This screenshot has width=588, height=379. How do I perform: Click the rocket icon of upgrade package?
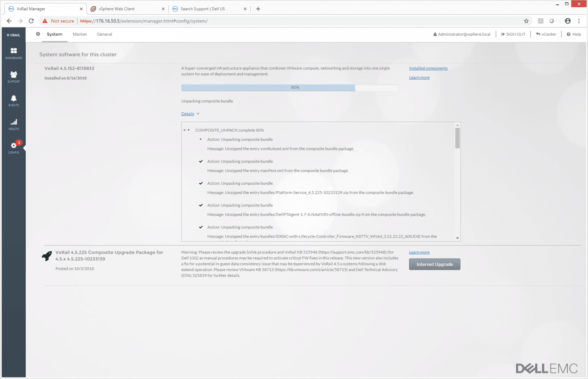coord(47,256)
